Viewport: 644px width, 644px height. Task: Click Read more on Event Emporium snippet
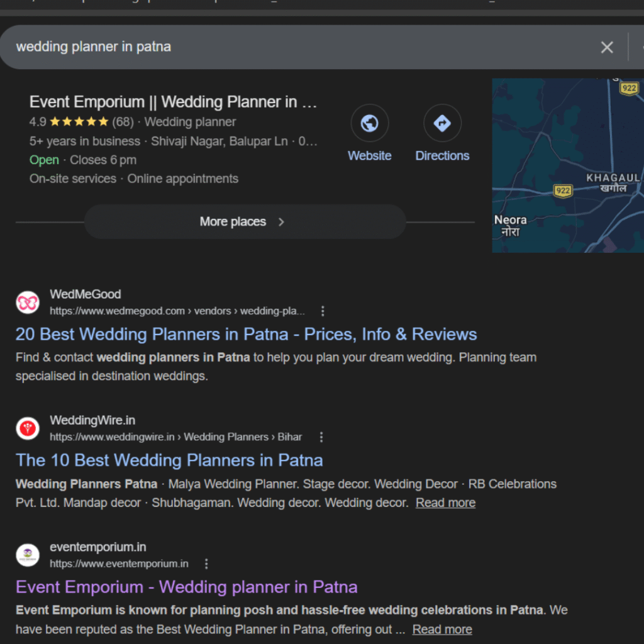442,629
